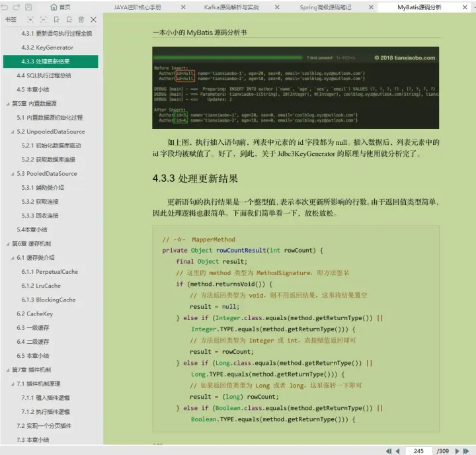
Task: Click the bookmark trash delete icon
Action: [x=81, y=20]
